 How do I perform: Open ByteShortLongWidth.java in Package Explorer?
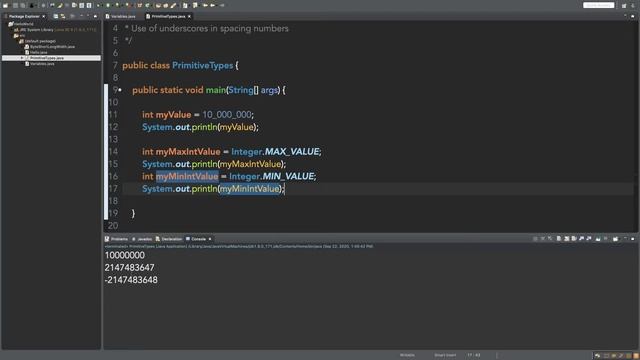point(50,47)
